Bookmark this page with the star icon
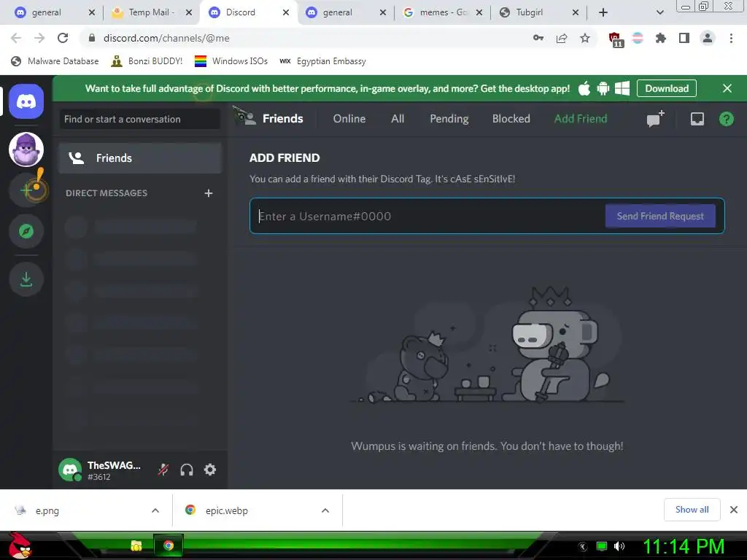This screenshot has height=560, width=747. (585, 38)
